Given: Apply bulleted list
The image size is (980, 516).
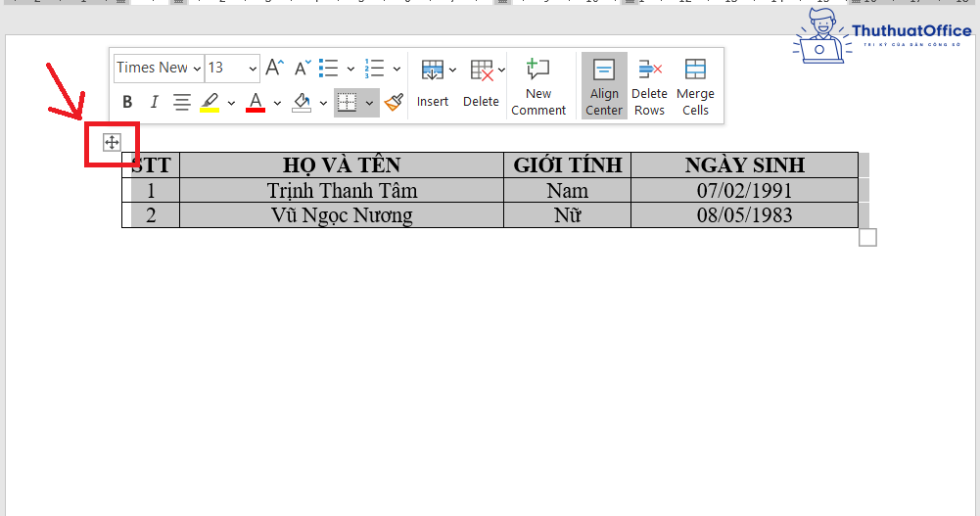Looking at the screenshot, I should pos(329,68).
